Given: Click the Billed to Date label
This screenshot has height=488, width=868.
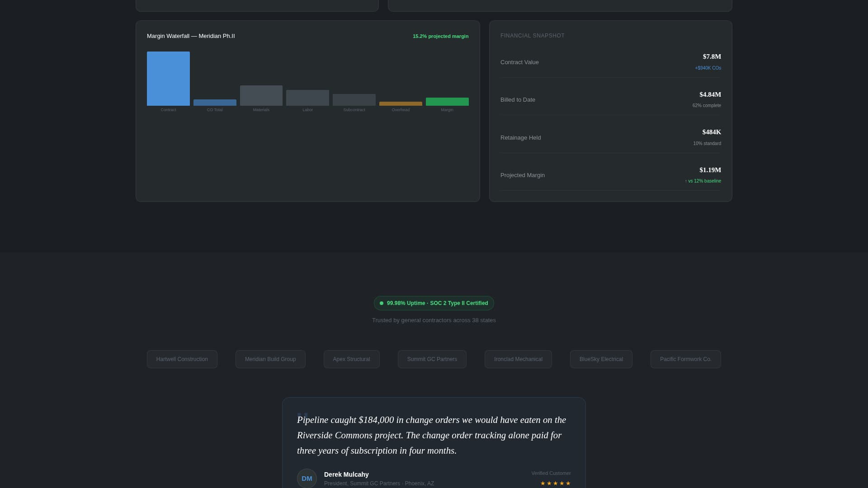Looking at the screenshot, I should click(518, 100).
